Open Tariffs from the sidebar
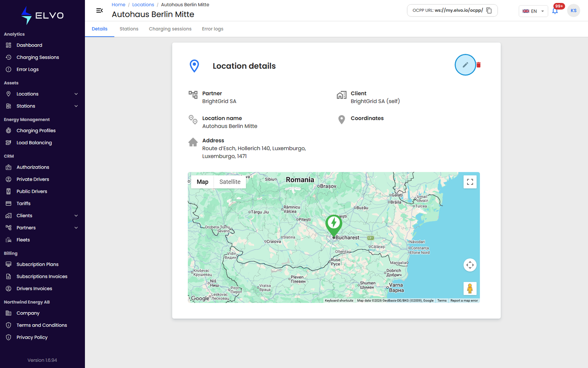 click(x=24, y=204)
